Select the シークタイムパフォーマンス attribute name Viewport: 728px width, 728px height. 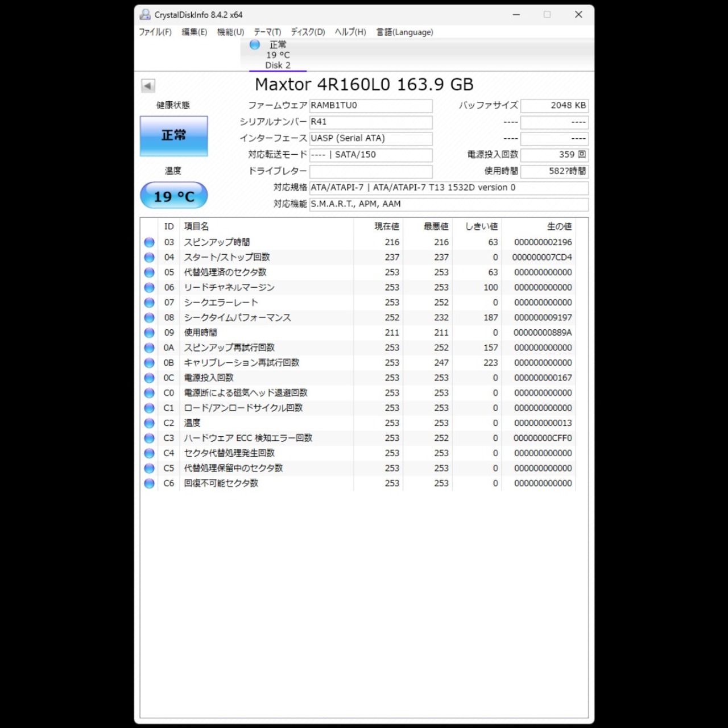coord(237,318)
